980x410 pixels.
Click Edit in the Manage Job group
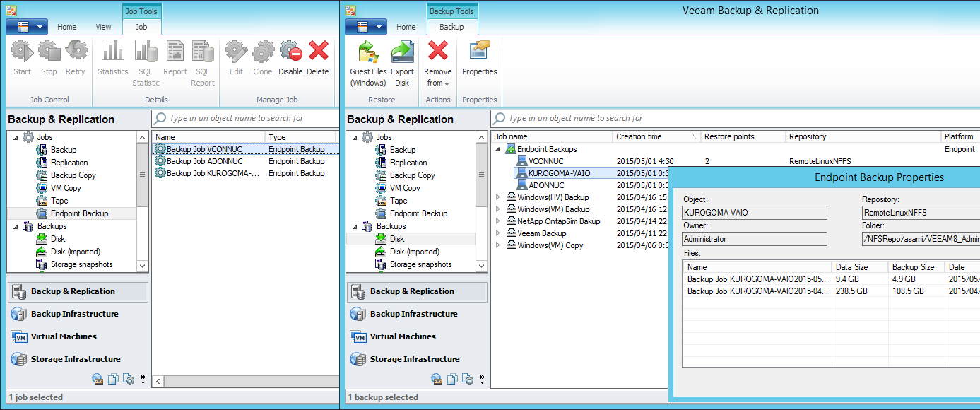[236, 58]
